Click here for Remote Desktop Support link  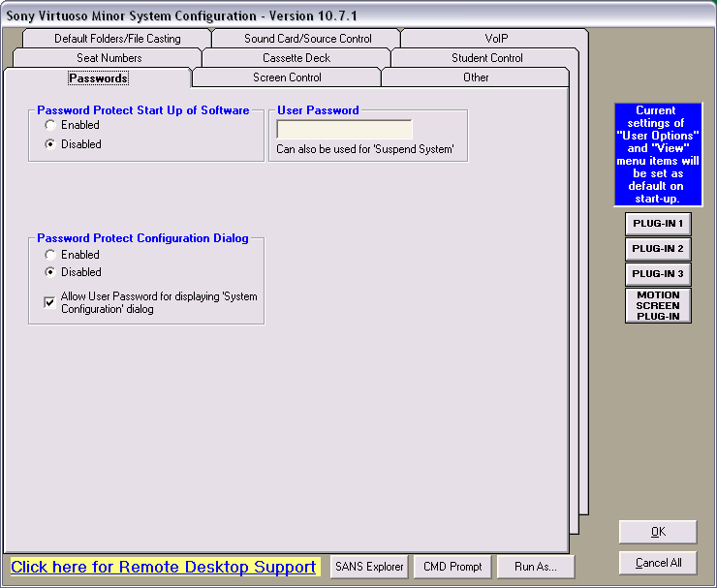point(163,567)
